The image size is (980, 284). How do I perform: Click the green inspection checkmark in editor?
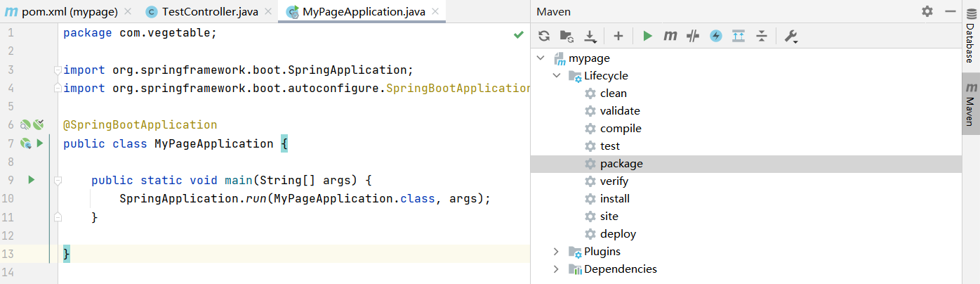(x=518, y=34)
